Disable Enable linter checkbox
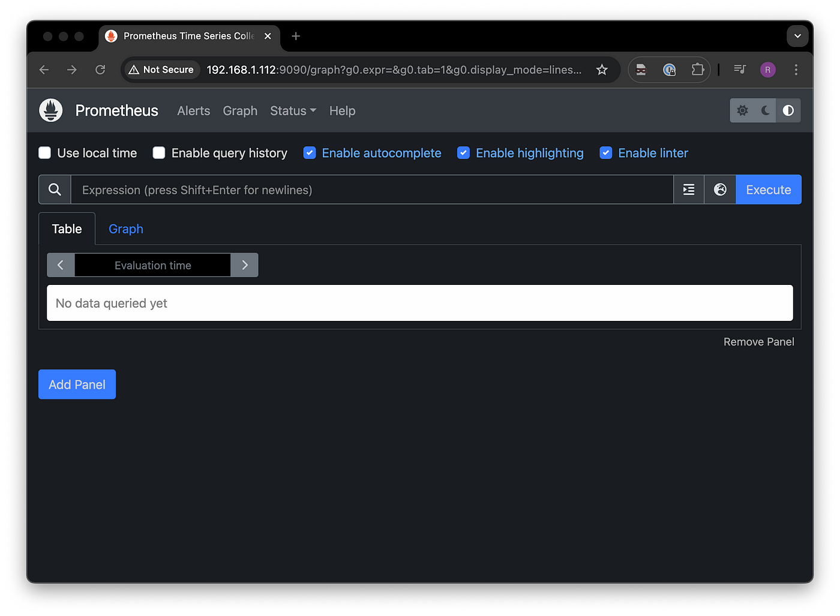Viewport: 840px width, 616px height. (606, 153)
